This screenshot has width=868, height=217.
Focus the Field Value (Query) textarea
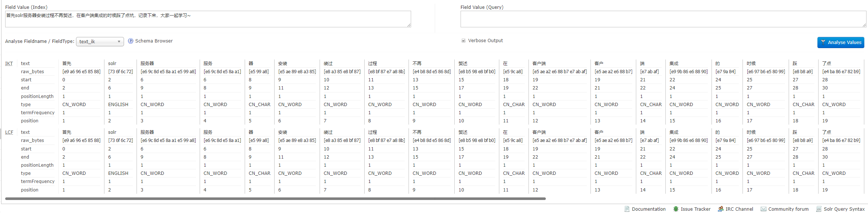click(x=663, y=19)
